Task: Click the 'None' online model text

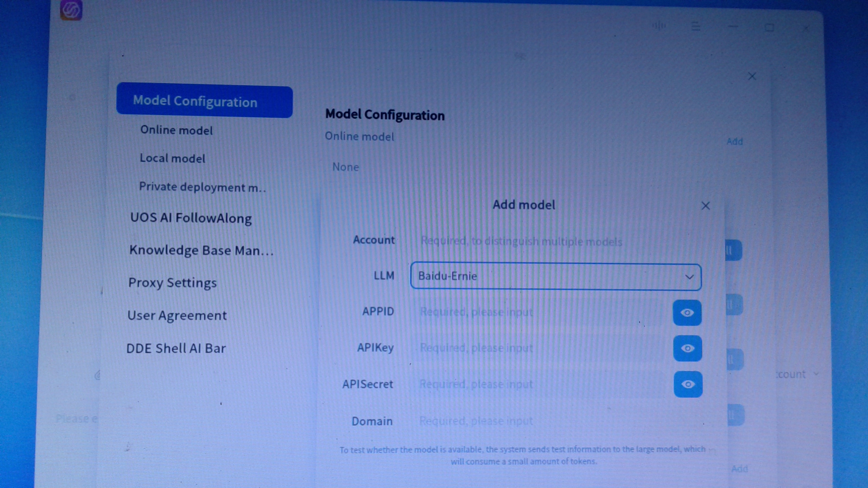Action: [346, 167]
